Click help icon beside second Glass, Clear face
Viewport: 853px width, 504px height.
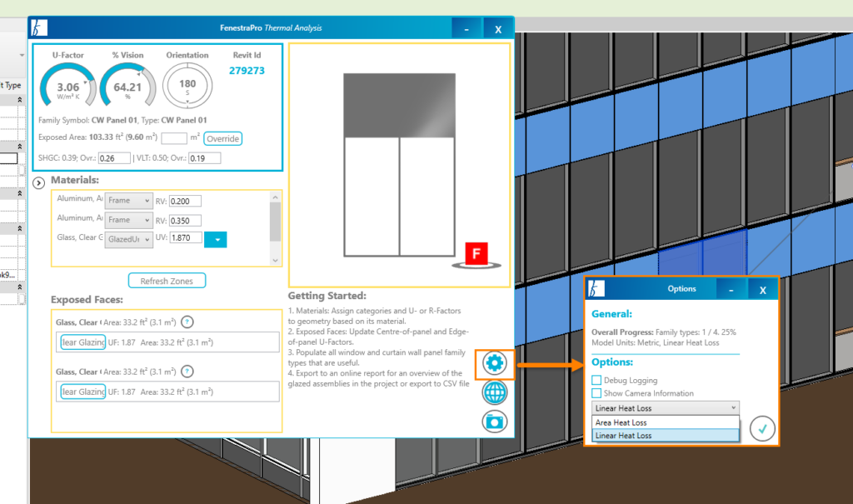pyautogui.click(x=187, y=372)
